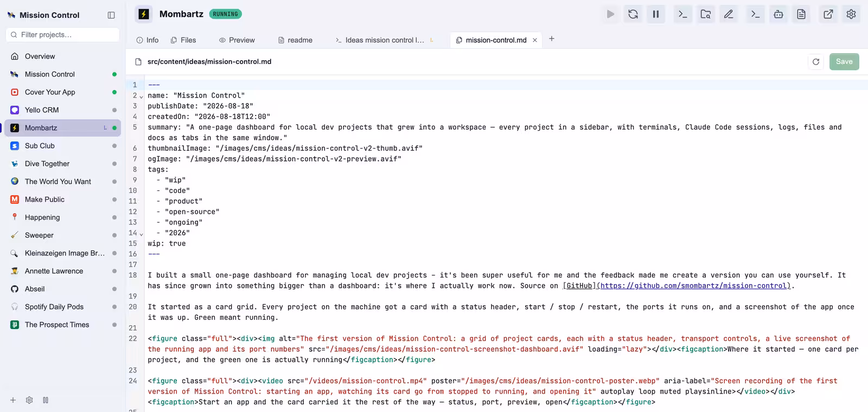
Task: Click the Cover Your App green status dot
Action: click(x=114, y=92)
